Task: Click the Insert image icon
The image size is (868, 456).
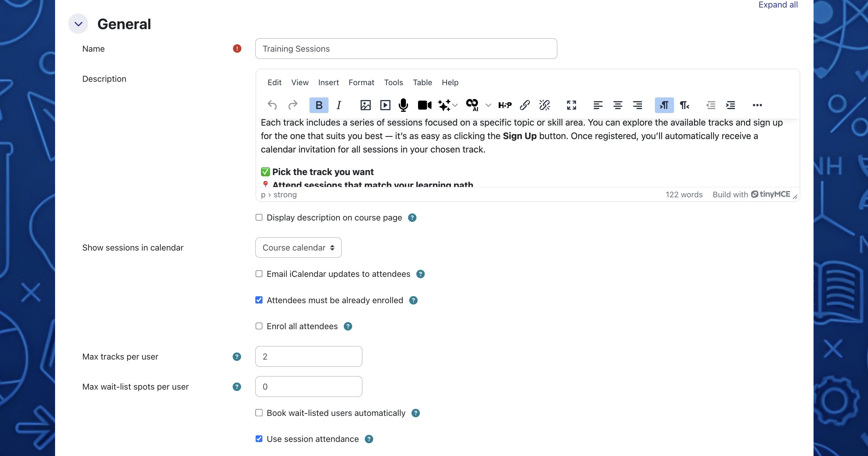Action: point(365,105)
